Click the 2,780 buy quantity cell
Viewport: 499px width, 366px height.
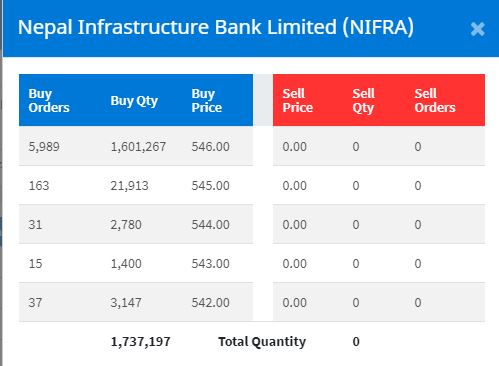[x=126, y=225]
